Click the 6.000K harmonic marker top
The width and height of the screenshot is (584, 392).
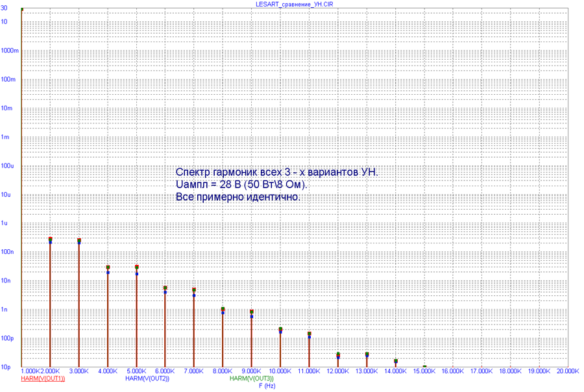(165, 288)
